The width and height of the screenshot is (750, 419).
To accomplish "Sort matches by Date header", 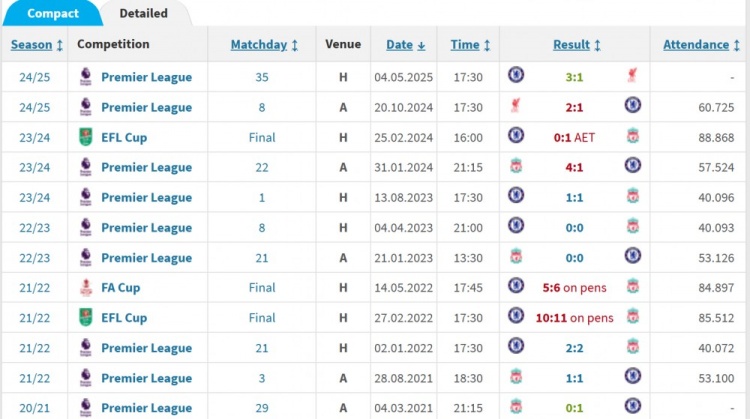I will pos(406,45).
